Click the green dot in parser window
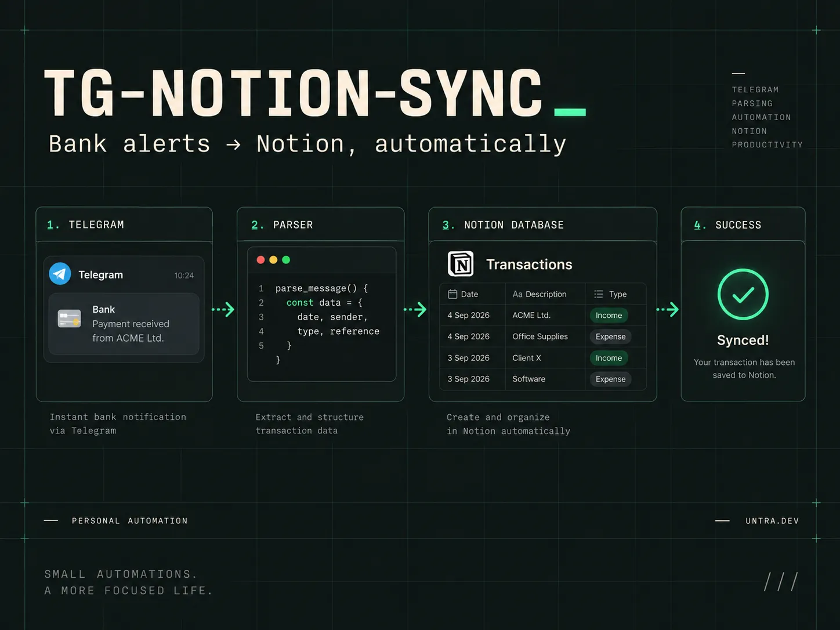840x630 pixels. click(x=286, y=260)
